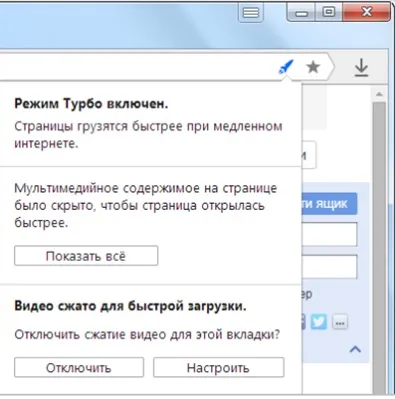Collapse section with the up chevron

coord(355,349)
